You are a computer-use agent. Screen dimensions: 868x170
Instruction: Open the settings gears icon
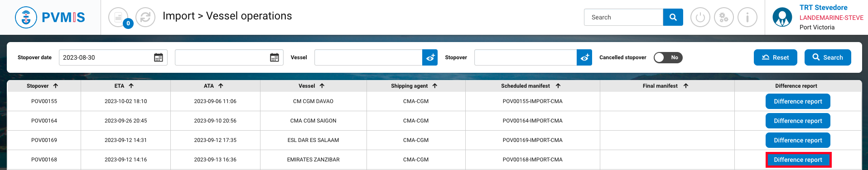723,18
